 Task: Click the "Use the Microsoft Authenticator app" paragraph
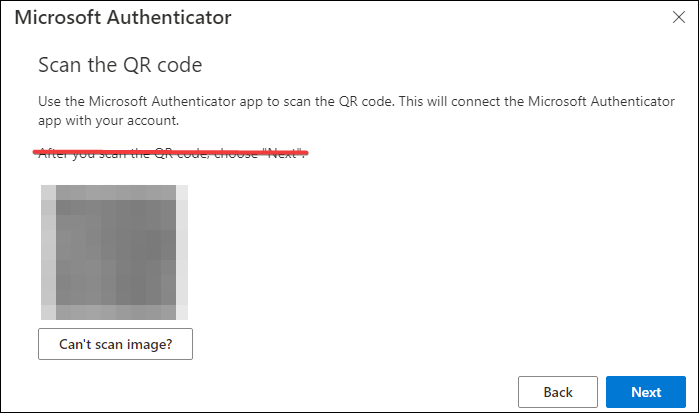pyautogui.click(x=356, y=111)
